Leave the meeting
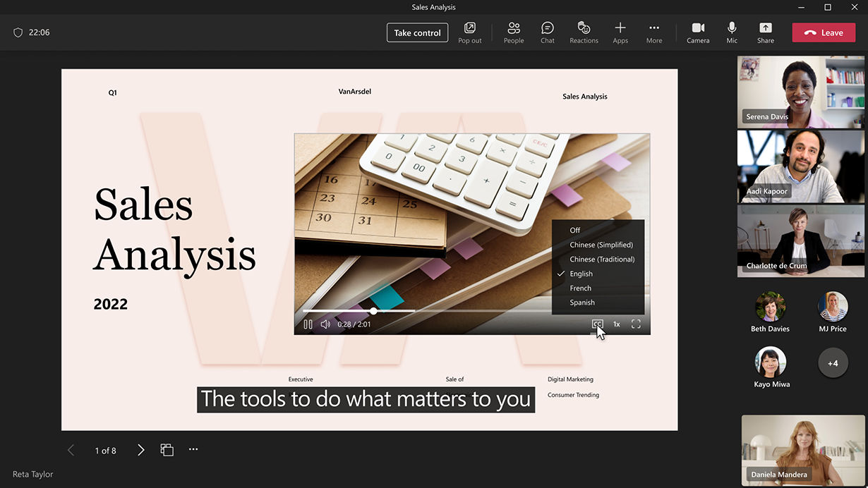Screen dimensions: 868x488 (824, 32)
